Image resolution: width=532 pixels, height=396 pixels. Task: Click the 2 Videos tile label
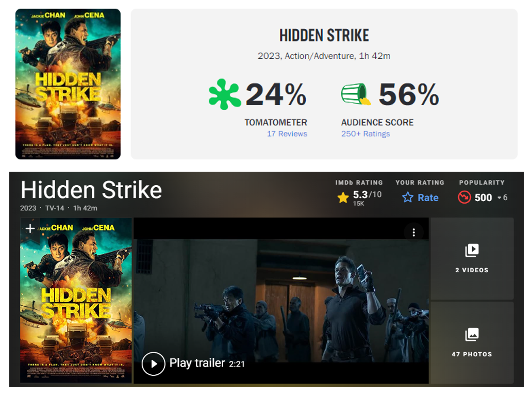coord(472,270)
